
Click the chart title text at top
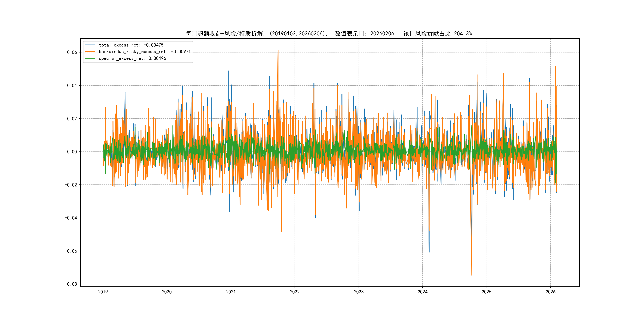329,34
